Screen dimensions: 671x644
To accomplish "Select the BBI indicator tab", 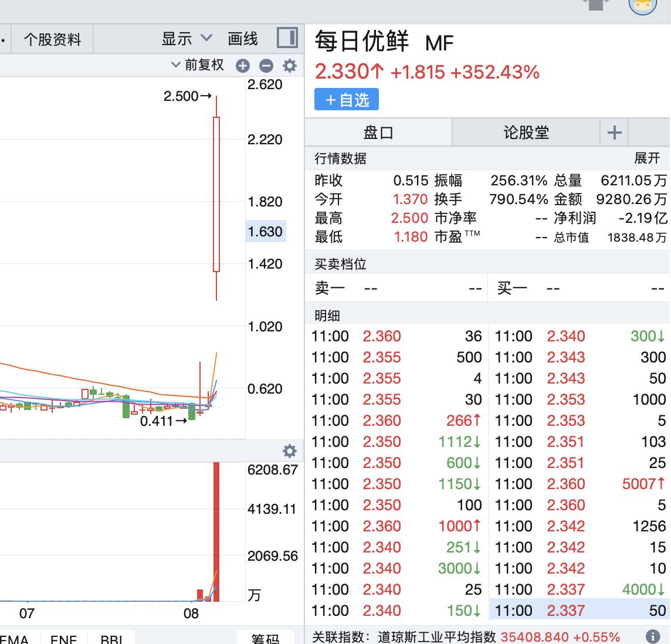I will pyautogui.click(x=111, y=638).
